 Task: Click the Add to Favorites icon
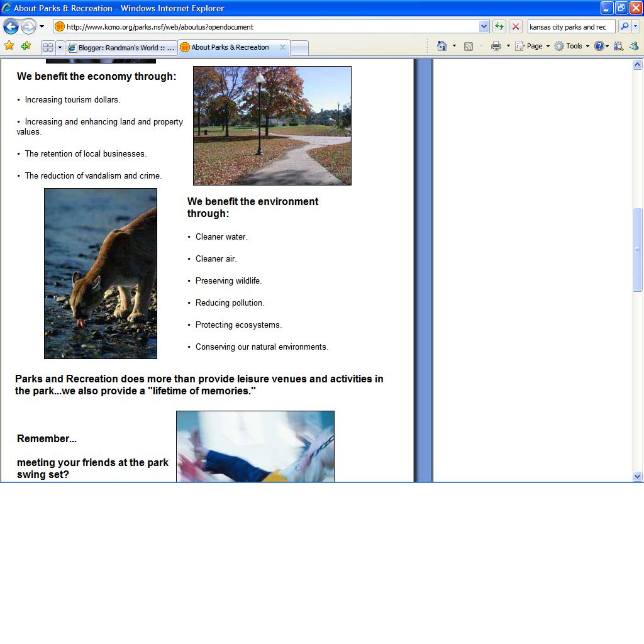click(26, 46)
